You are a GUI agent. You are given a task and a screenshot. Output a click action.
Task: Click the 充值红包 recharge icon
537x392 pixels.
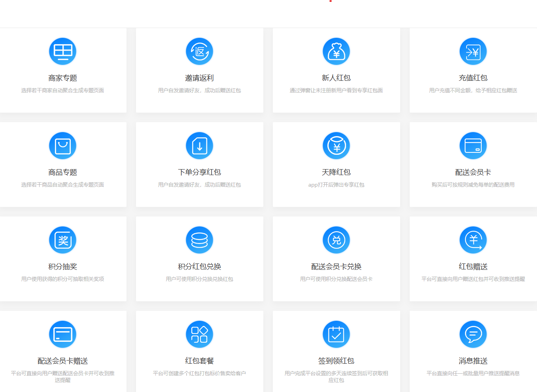[x=473, y=51]
